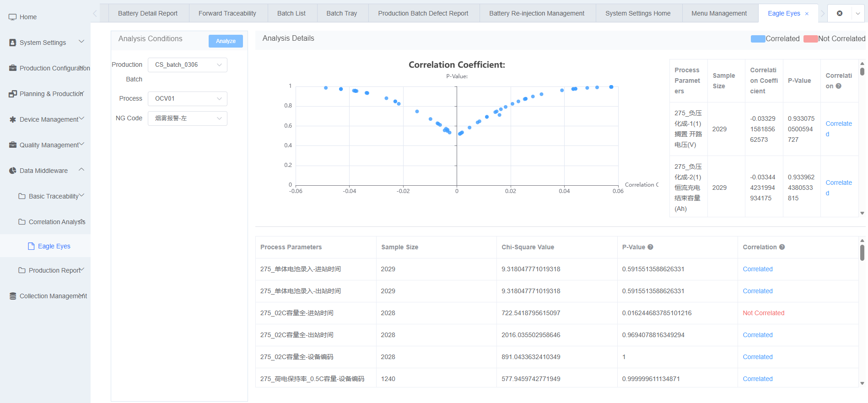Click Correlated link for 275_负压化成-2(1) row

click(839, 188)
